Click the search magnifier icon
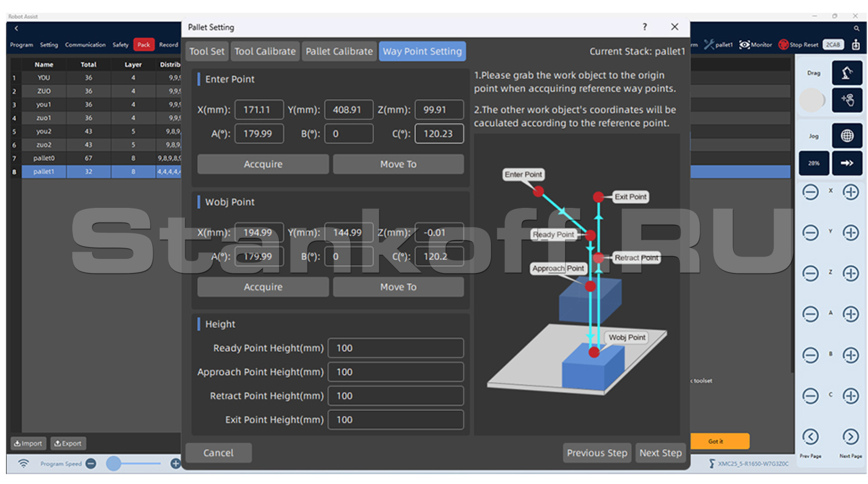Image resolution: width=868 pixels, height=484 pixels. [856, 28]
